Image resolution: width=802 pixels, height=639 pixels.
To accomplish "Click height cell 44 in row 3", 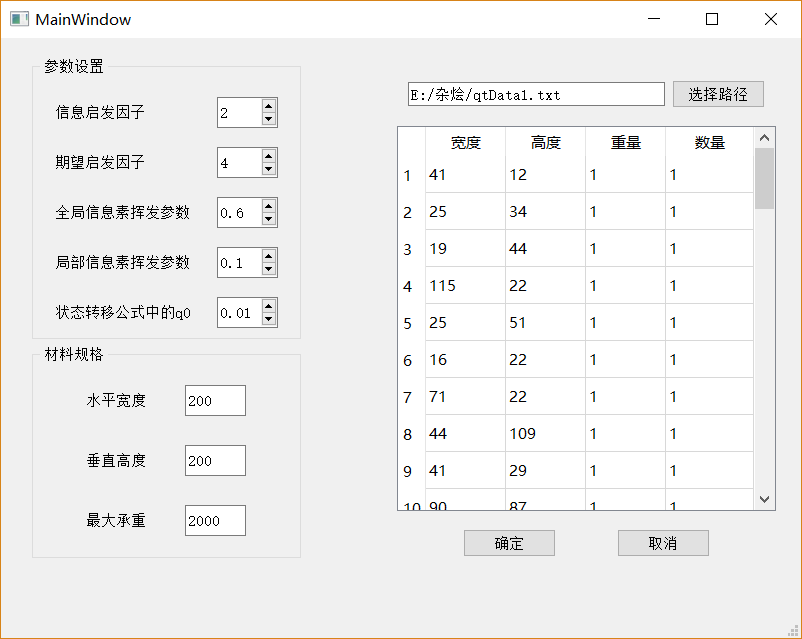I will (546, 249).
